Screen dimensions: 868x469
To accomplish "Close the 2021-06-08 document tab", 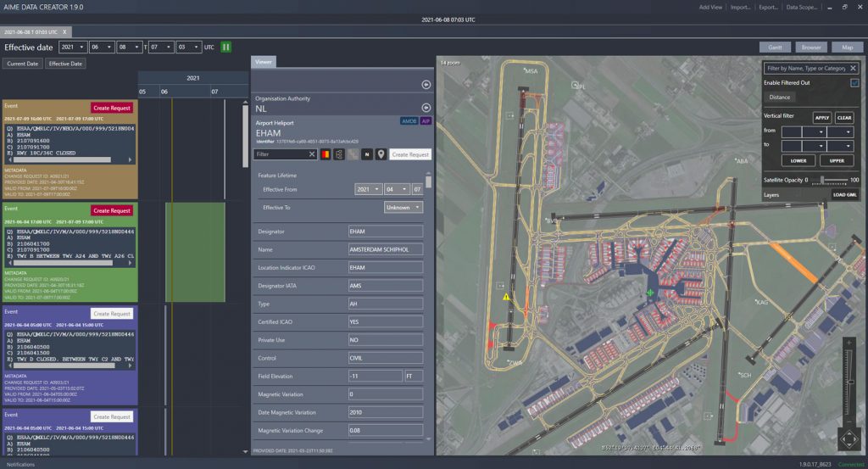I will pos(64,32).
